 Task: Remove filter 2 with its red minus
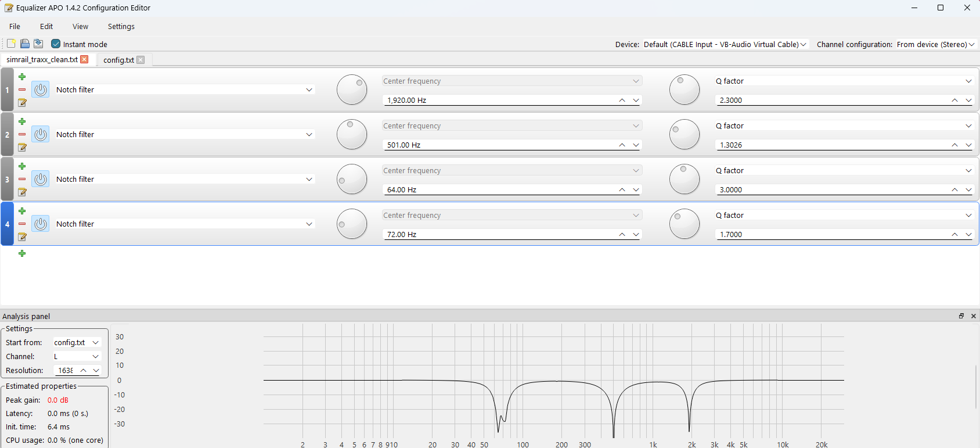22,134
